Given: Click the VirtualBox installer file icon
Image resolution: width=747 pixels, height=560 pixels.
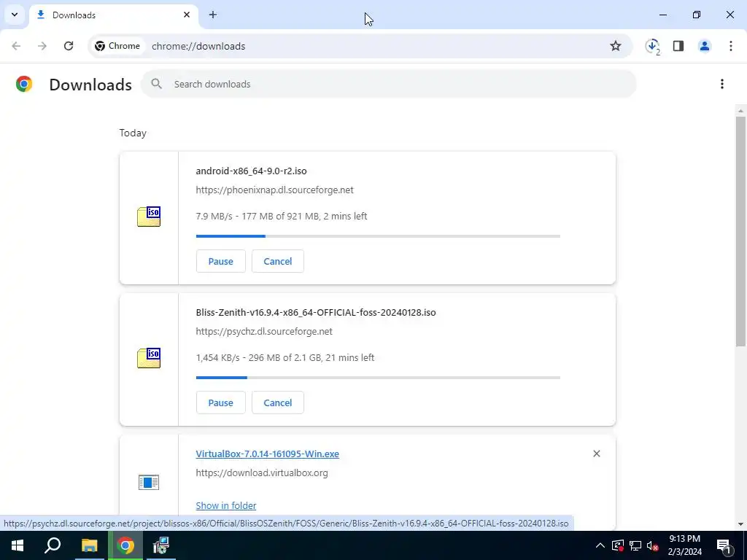Looking at the screenshot, I should (x=149, y=483).
